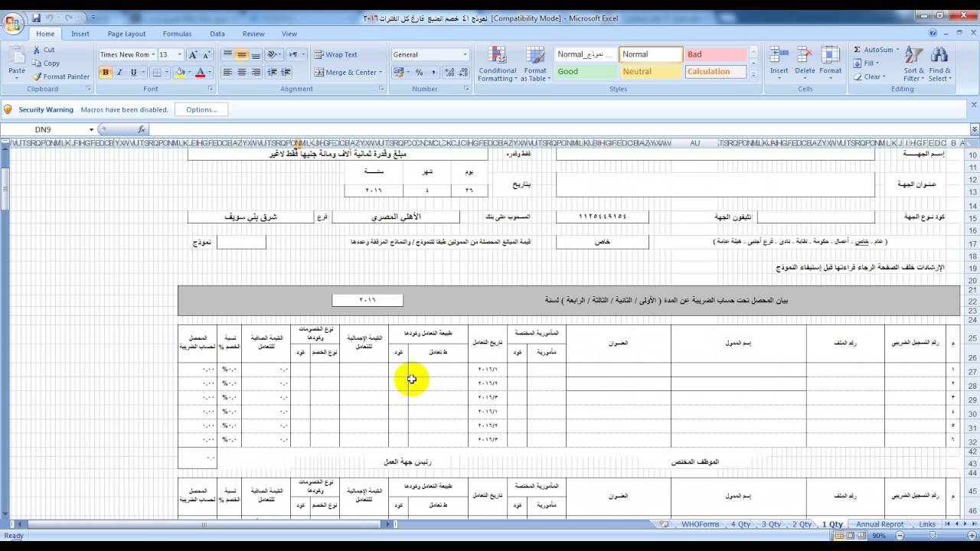Open the Clear dropdown
Image resolution: width=980 pixels, height=551 pixels.
[x=869, y=77]
